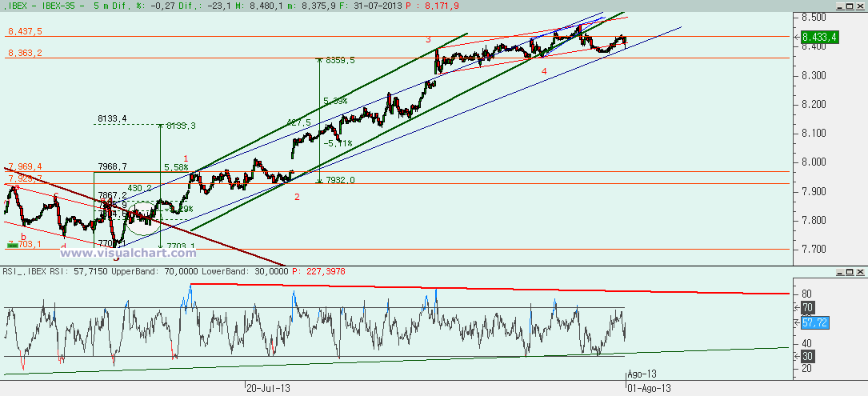Click the LowerBand: 30,0000 header text
868x396 pixels.
pos(245,271)
